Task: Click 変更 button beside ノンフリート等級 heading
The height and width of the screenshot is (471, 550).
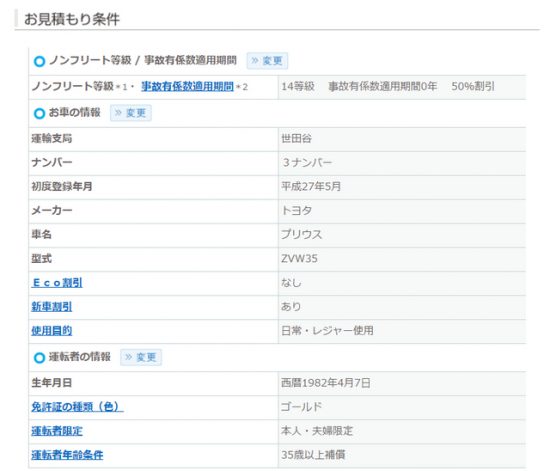Action: click(267, 61)
